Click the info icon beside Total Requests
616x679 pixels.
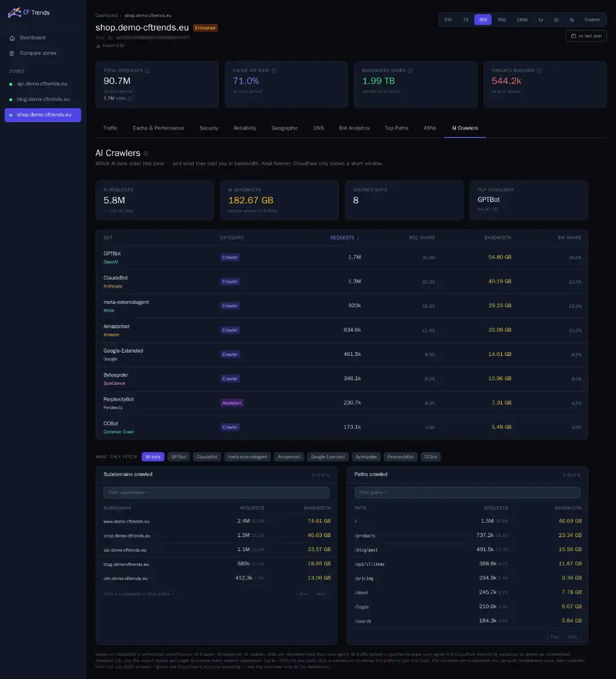[147, 71]
